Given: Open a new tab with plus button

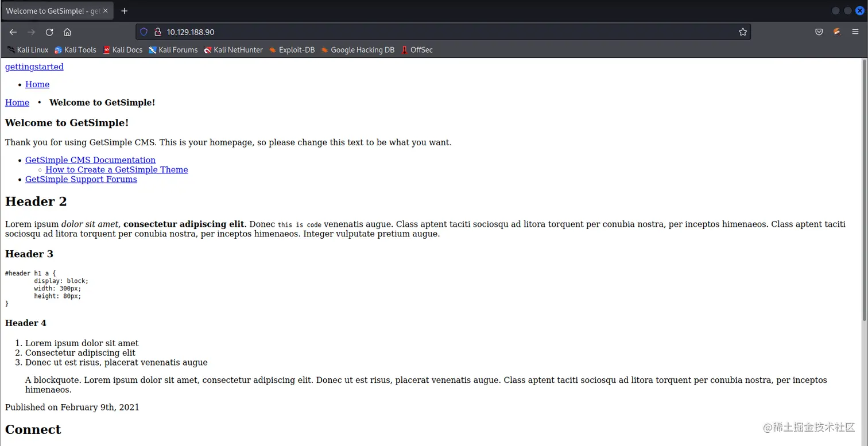Looking at the screenshot, I should coord(125,11).
